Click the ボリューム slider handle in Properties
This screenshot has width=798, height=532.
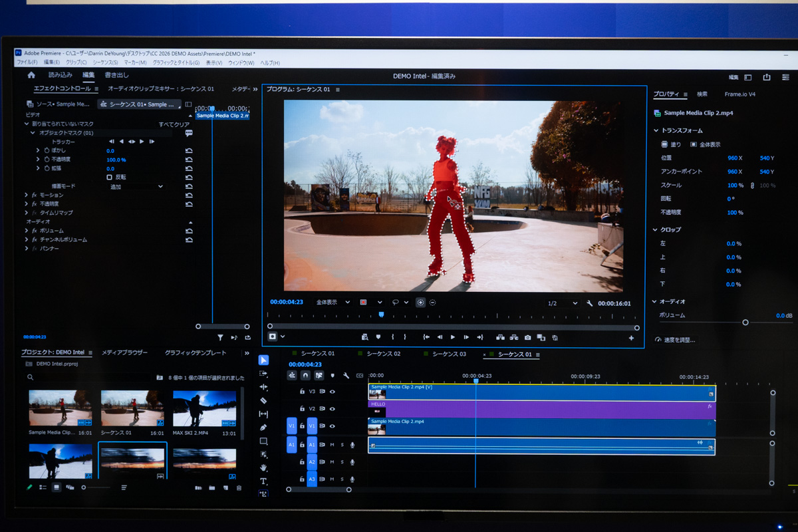click(x=745, y=322)
